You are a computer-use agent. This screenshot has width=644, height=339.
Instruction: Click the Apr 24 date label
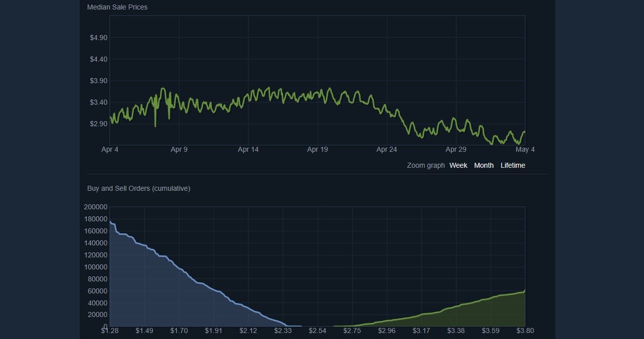click(x=386, y=149)
